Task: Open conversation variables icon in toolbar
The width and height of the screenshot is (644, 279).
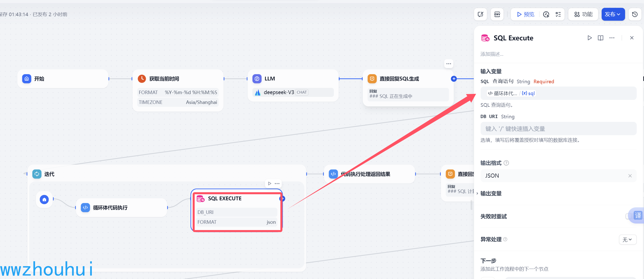Action: (x=480, y=14)
